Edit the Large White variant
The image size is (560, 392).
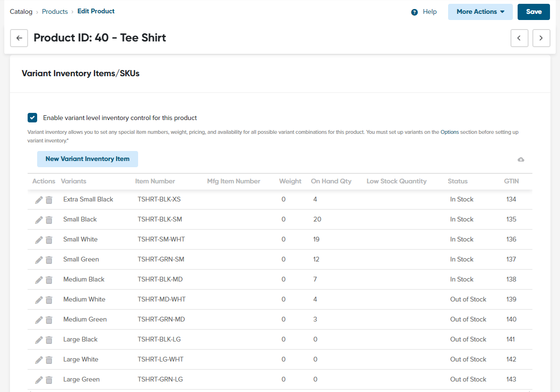tap(39, 360)
